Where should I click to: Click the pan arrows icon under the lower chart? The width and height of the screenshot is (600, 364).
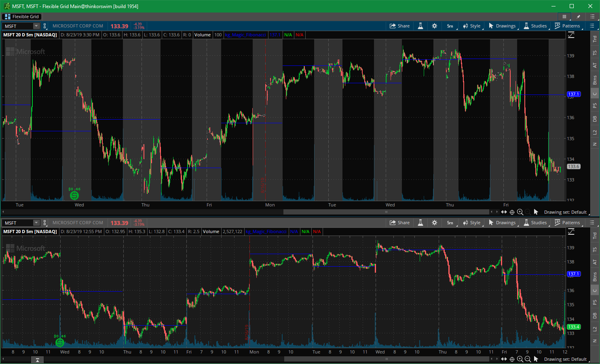(504, 359)
